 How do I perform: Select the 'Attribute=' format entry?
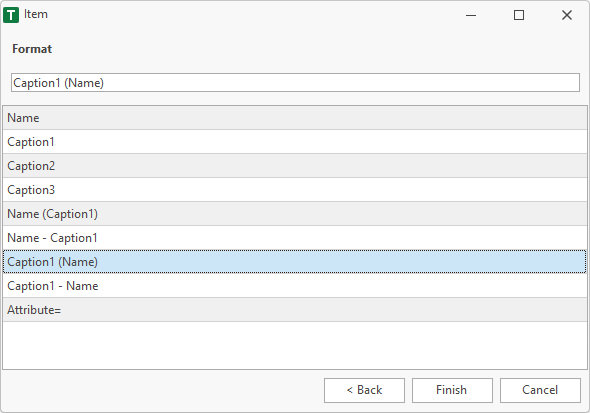tap(295, 310)
